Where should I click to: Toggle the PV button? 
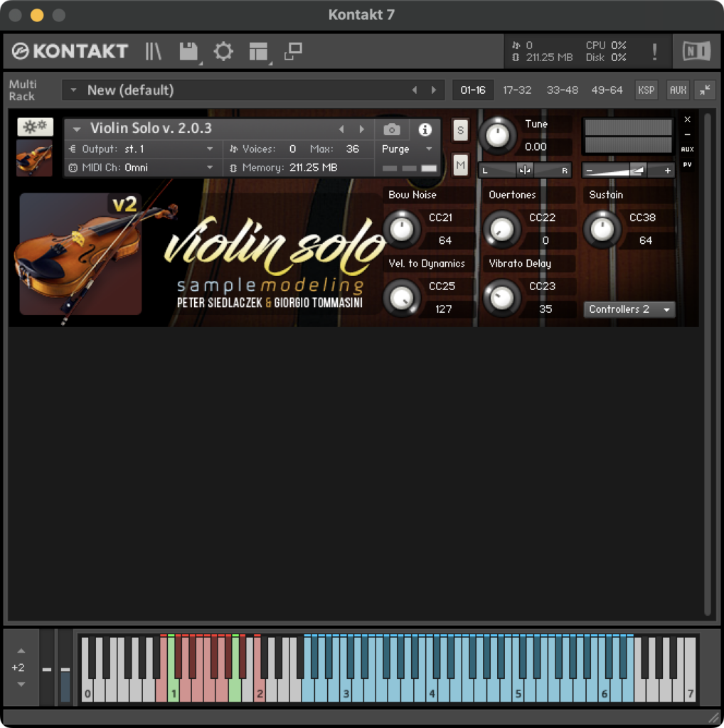[x=687, y=164]
